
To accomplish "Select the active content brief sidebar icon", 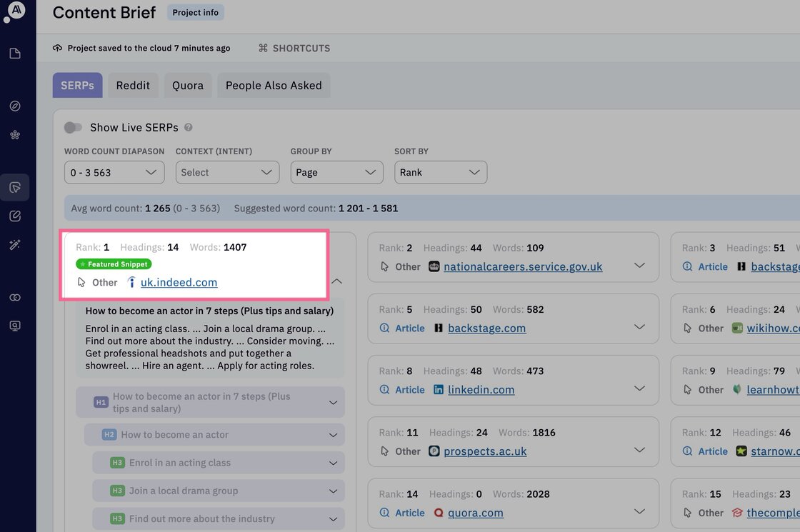I will tap(15, 187).
